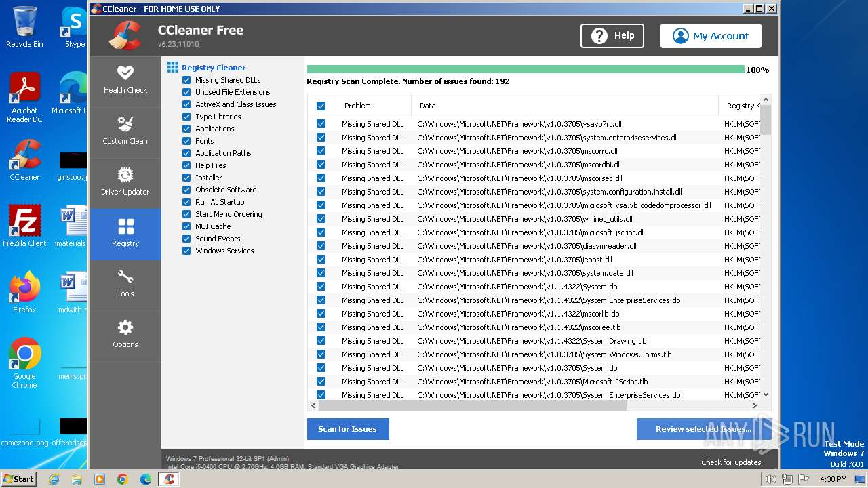This screenshot has height=488, width=868.
Task: Click the Application Paths label
Action: click(223, 153)
